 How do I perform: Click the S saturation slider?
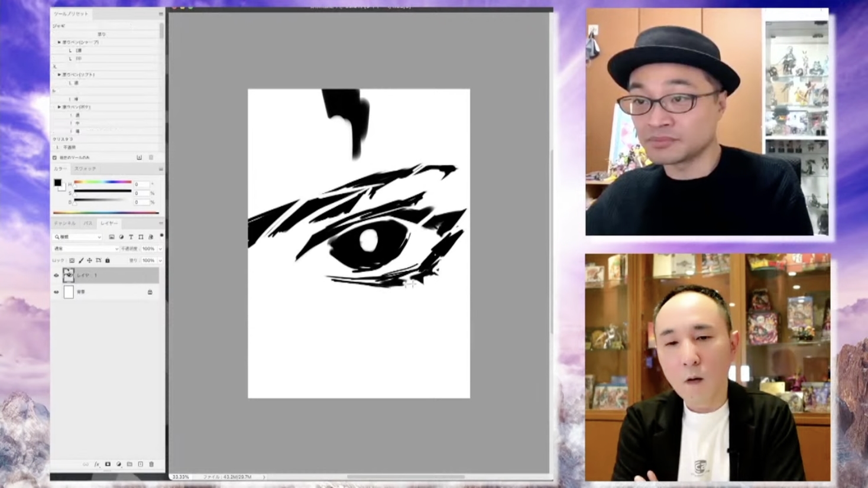[102, 191]
